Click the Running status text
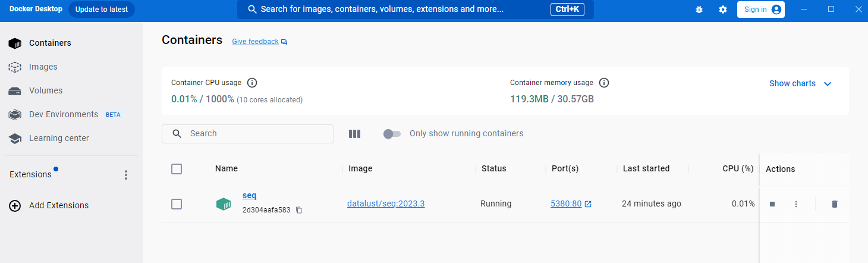The image size is (868, 263). pyautogui.click(x=496, y=203)
